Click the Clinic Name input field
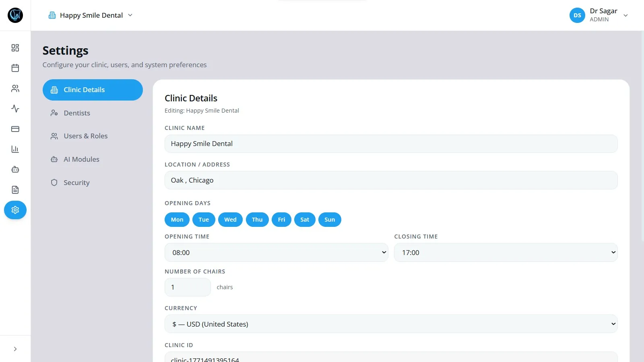The image size is (644, 362). (391, 144)
